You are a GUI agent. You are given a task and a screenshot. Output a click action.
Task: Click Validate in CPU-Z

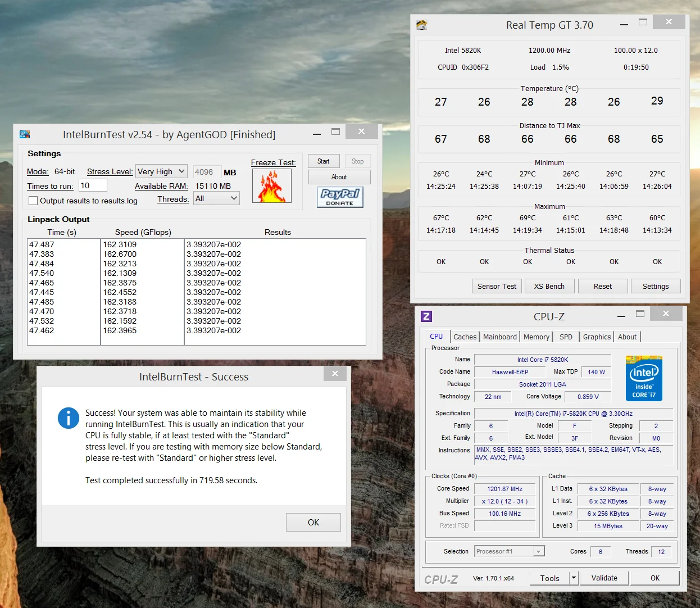tap(604, 578)
